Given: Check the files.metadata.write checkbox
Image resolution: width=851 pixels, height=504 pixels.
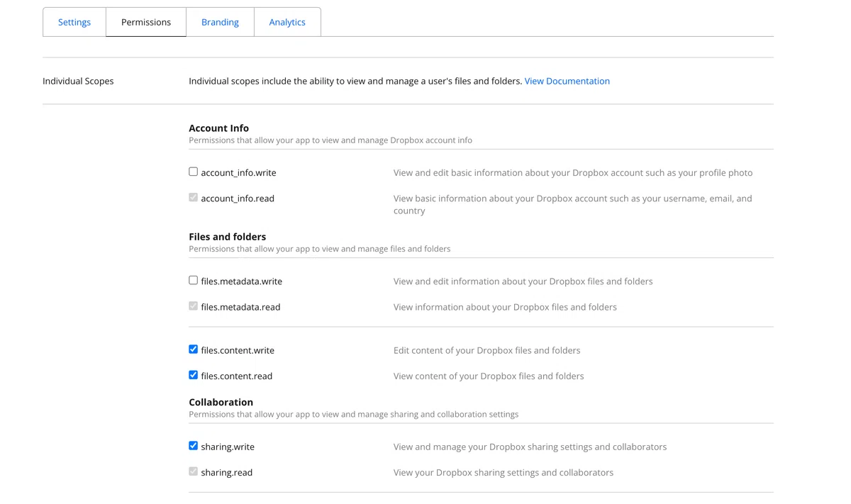Looking at the screenshot, I should (x=193, y=280).
